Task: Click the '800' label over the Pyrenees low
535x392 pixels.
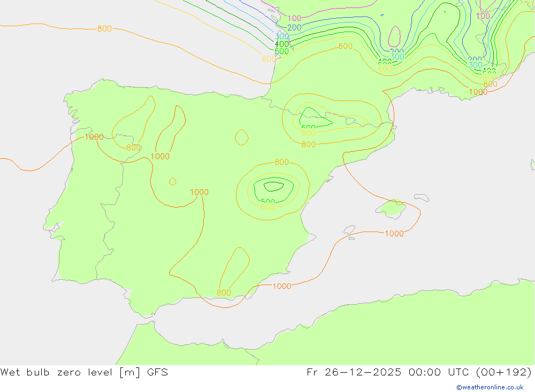Action: [x=309, y=144]
